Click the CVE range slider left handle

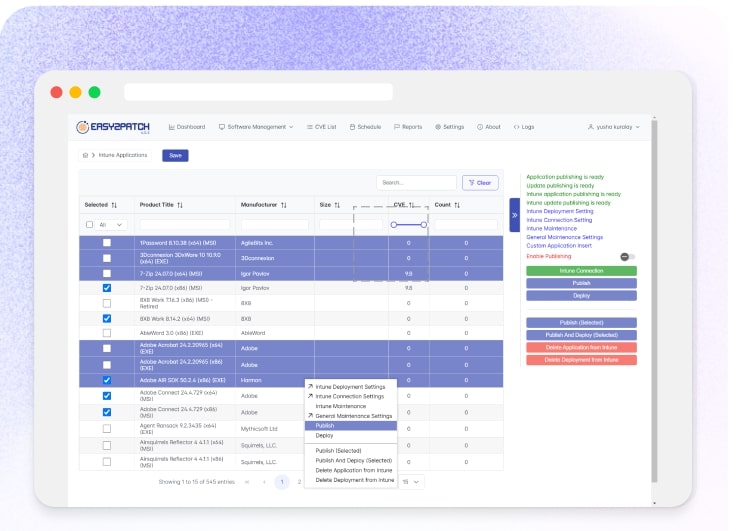(394, 224)
